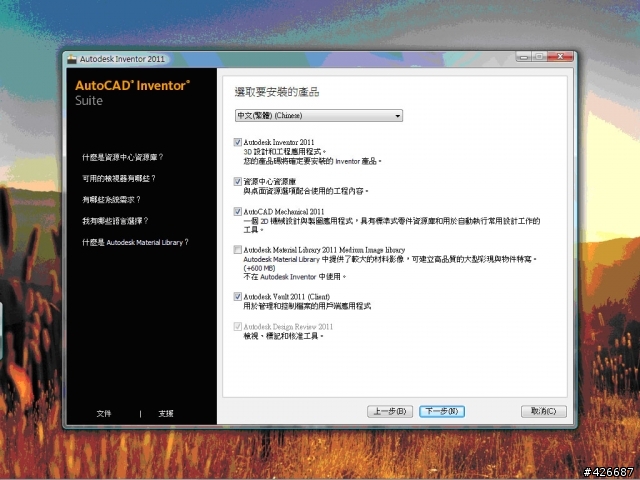Click the AutoCAD Inventor Suite logo
The height and width of the screenshot is (480, 640).
coord(132,92)
